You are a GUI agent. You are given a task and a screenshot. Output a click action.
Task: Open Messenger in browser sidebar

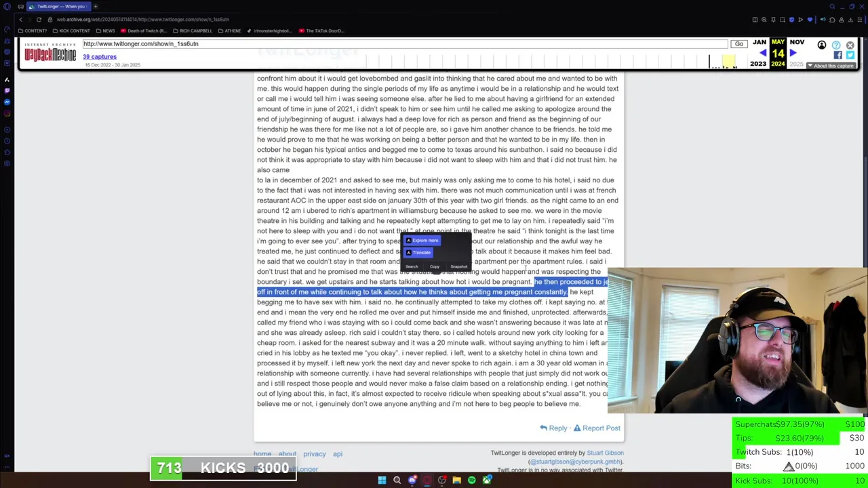[x=7, y=101]
